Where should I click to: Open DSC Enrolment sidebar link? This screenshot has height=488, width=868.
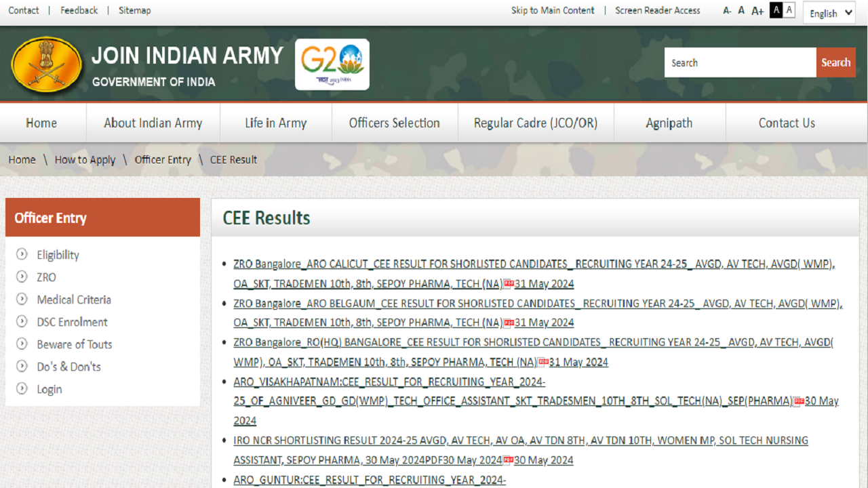(x=72, y=322)
